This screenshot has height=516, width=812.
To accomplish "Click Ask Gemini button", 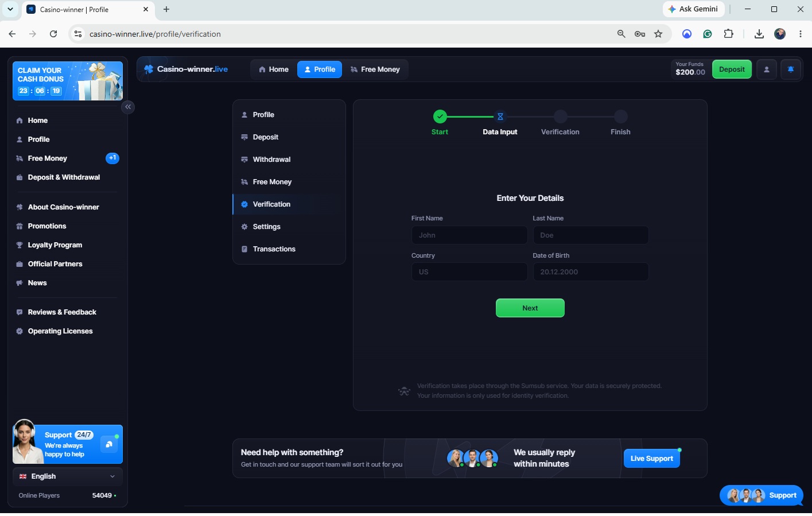I will (694, 9).
